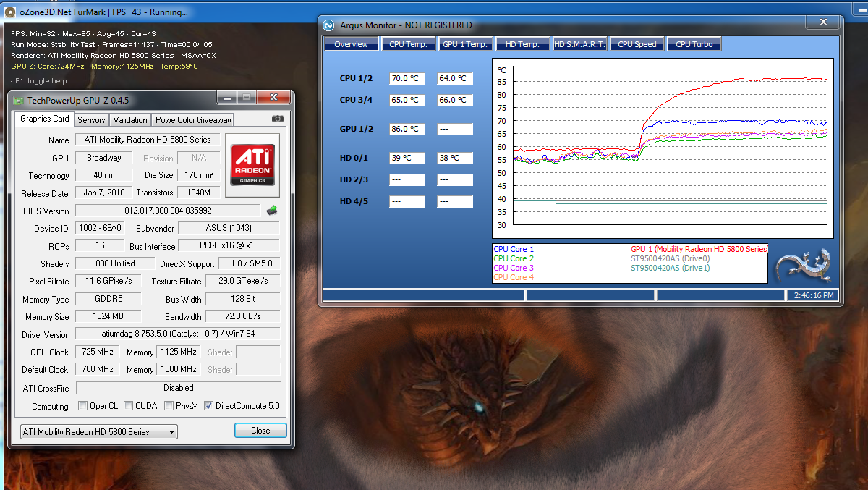Select the DirectX Support 11.0 / SM5.0 value
This screenshot has width=868, height=490.
coord(249,264)
